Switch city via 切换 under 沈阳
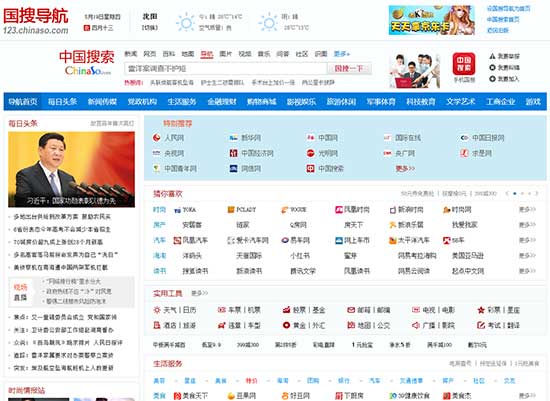Viewport: 550px width, 401px height. [150, 27]
